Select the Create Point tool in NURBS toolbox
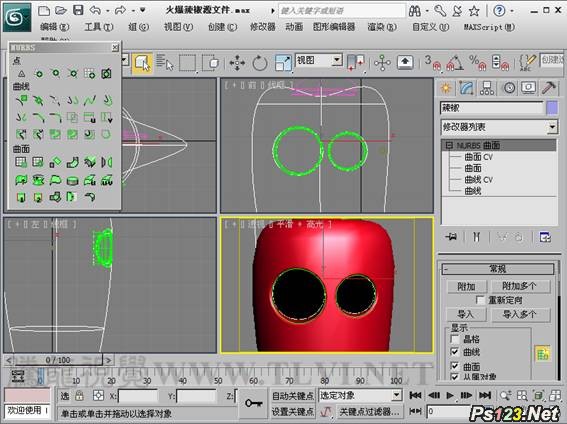567x424 pixels. [x=21, y=74]
